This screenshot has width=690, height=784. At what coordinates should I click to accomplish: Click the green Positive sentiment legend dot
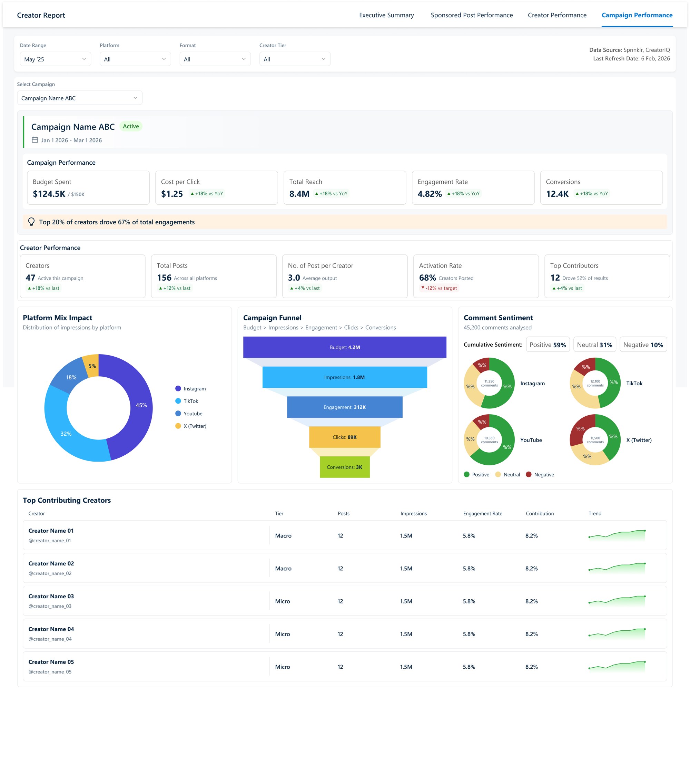[x=466, y=474]
